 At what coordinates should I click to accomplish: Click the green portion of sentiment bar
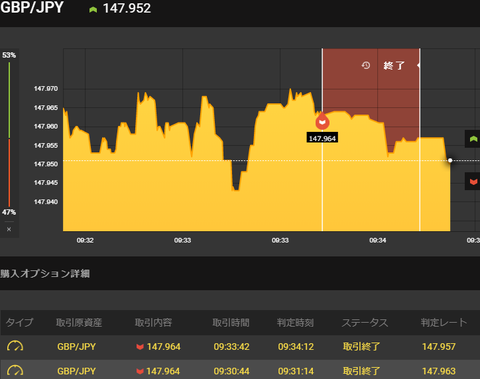pos(9,100)
